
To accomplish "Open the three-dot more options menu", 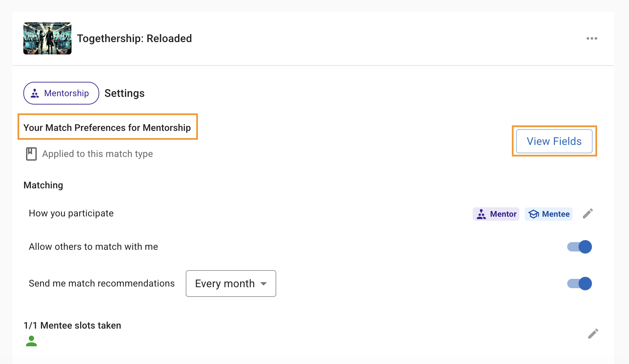I will 592,38.
